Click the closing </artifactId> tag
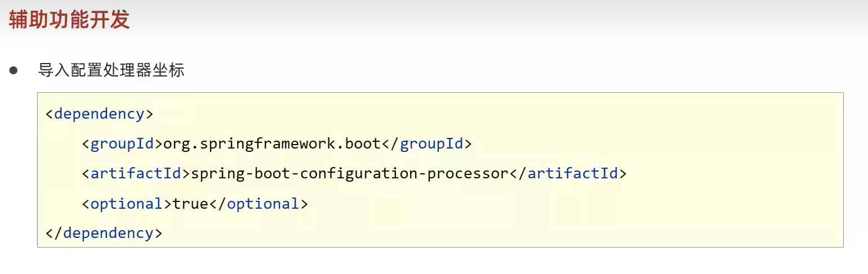Screen dimensions: 868x274 click(568, 174)
